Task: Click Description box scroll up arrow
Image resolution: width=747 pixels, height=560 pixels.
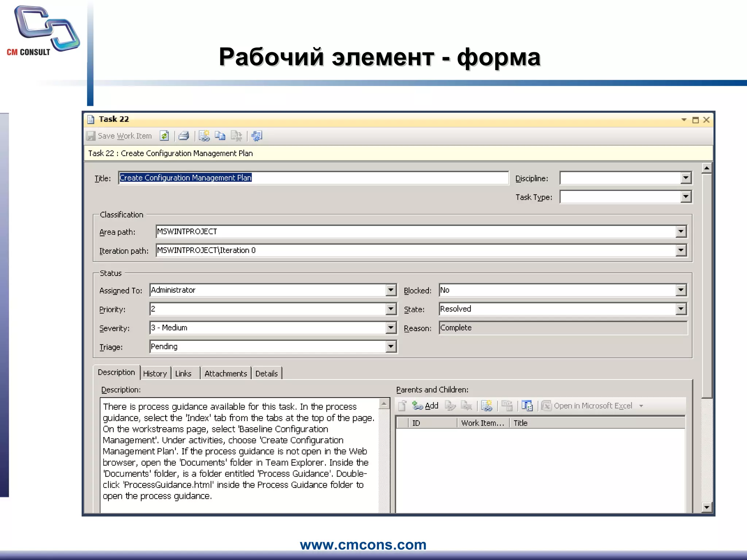Action: [384, 404]
